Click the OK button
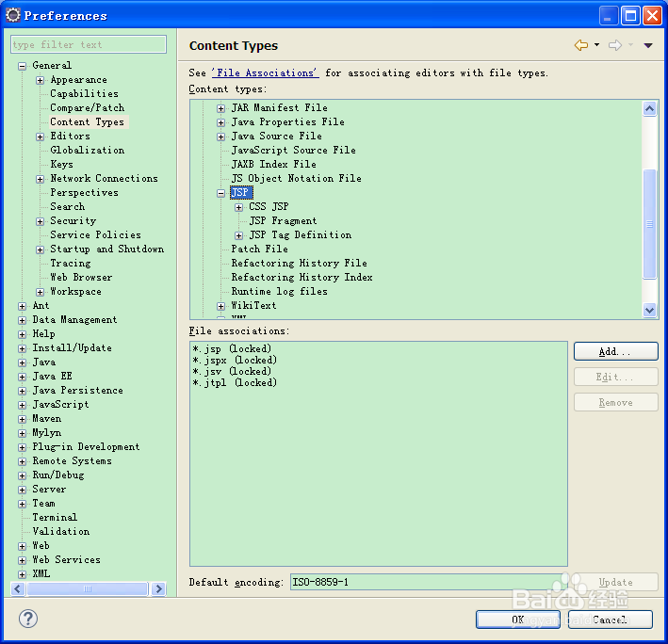 click(517, 620)
